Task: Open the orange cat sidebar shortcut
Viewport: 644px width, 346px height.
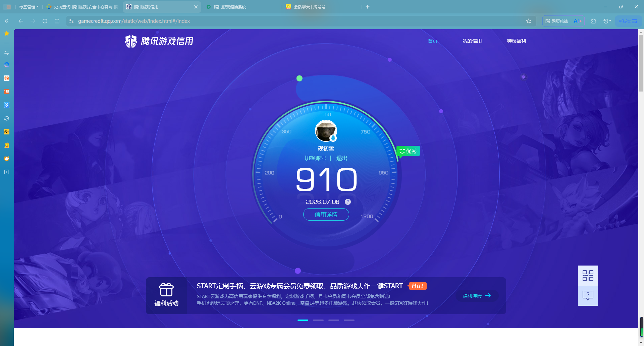Action: (7, 159)
